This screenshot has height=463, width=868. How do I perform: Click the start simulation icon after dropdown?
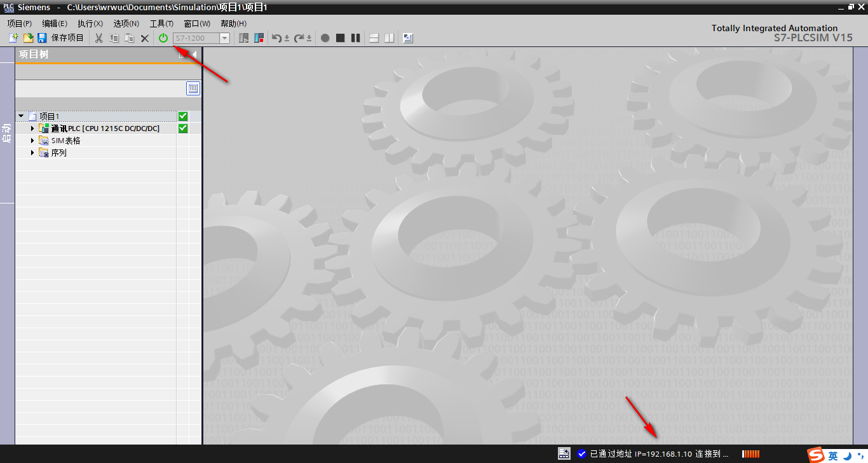click(244, 38)
